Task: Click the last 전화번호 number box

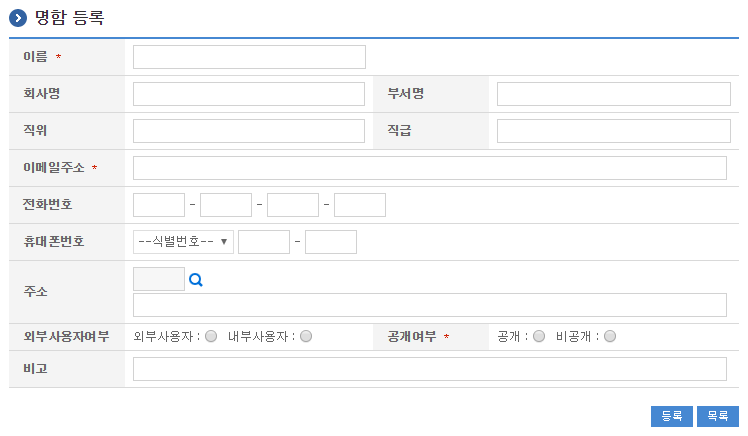Action: pyautogui.click(x=360, y=205)
